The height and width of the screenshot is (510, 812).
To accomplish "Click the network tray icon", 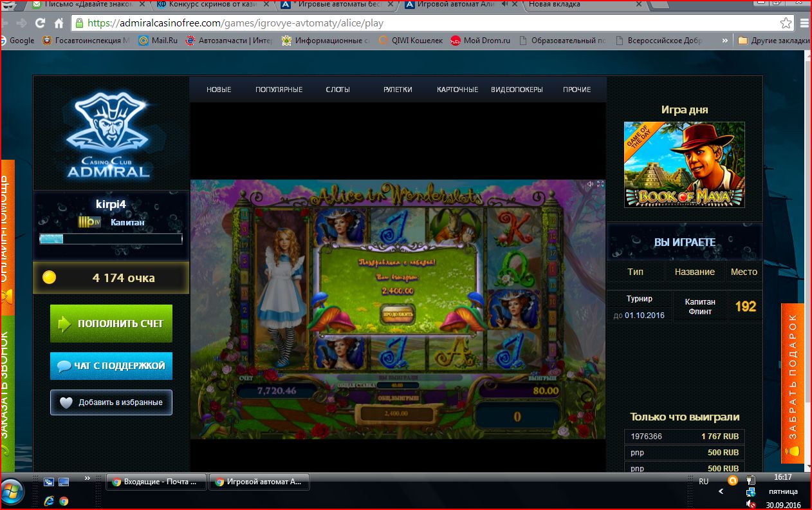I will pyautogui.click(x=751, y=493).
